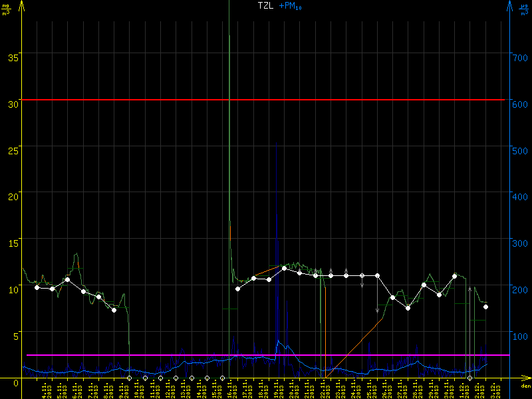Select the first white data point on the left

37,287
